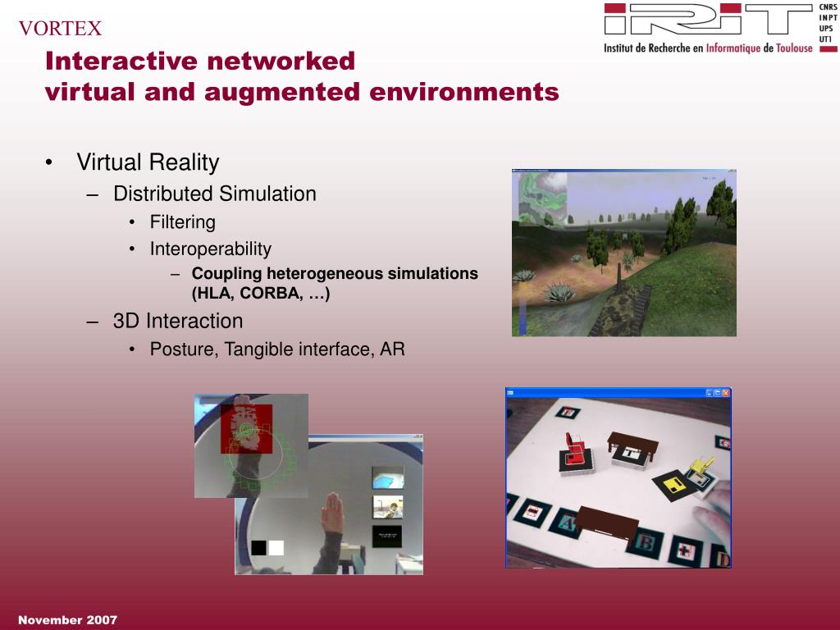The height and width of the screenshot is (630, 840).
Task: Click the red virtual chair in AR scene
Action: pos(575,449)
